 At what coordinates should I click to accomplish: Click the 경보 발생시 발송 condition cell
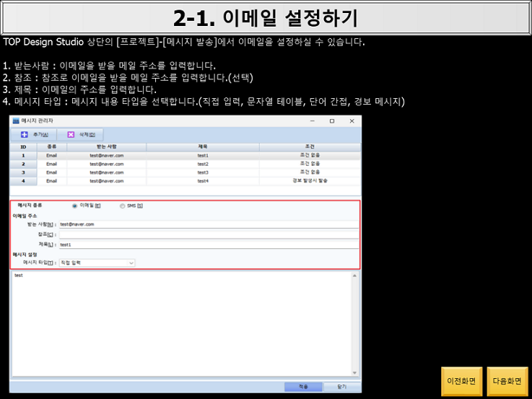pos(310,181)
